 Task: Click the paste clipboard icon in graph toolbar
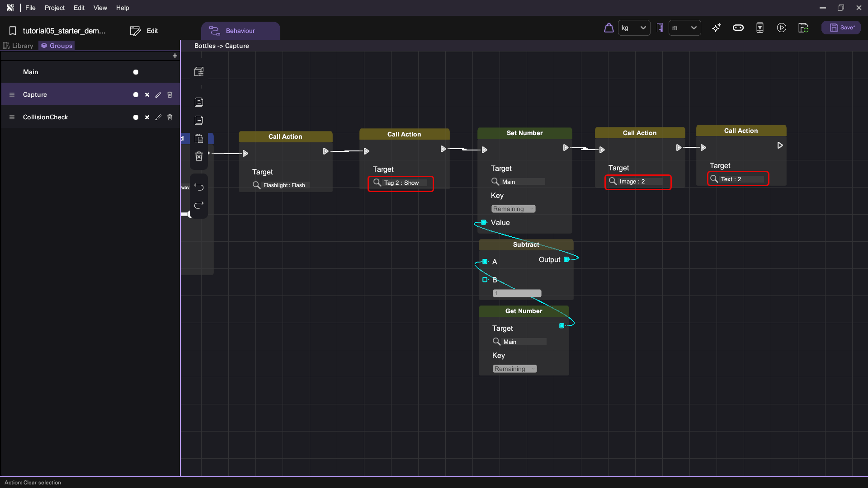click(199, 138)
